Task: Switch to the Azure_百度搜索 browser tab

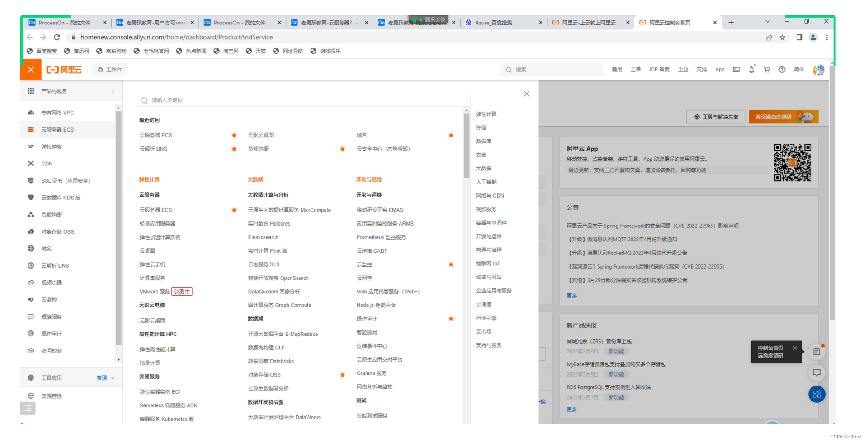Action: click(x=503, y=22)
